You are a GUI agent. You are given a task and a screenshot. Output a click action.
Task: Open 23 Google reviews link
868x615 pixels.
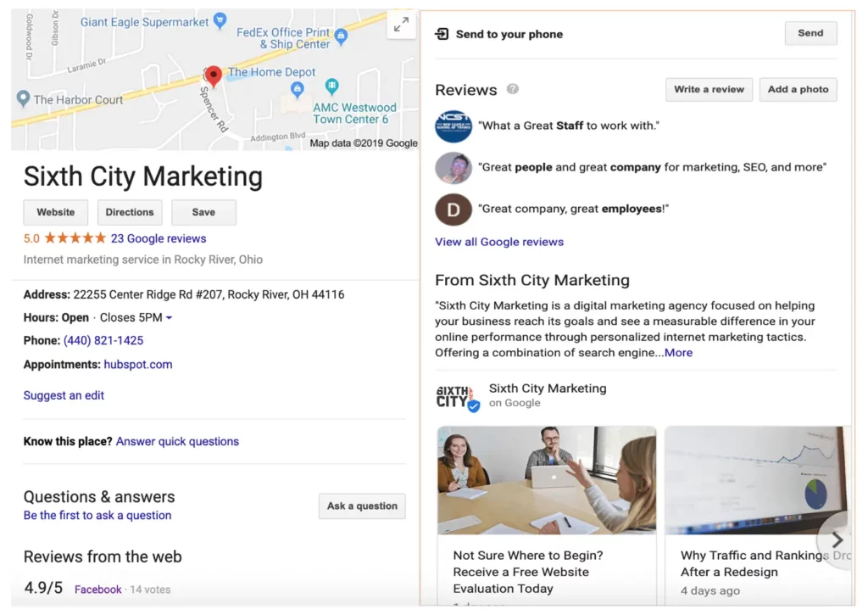(159, 238)
